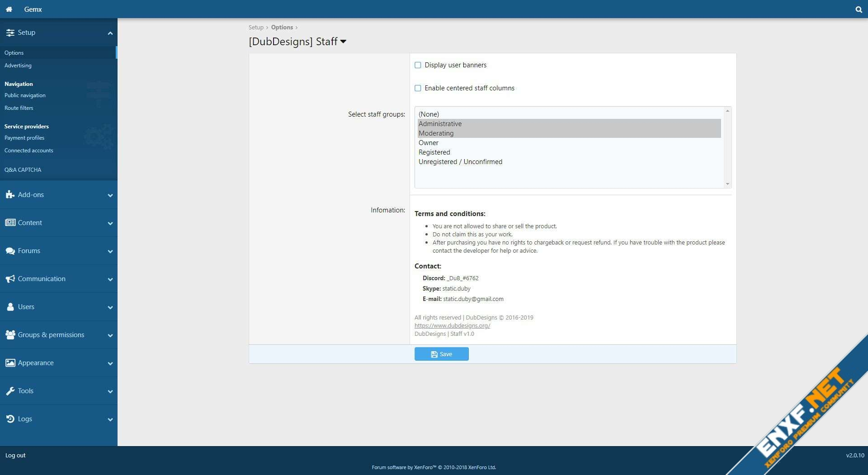This screenshot has height=475, width=868.
Task: Click the Users person icon
Action: (x=10, y=307)
